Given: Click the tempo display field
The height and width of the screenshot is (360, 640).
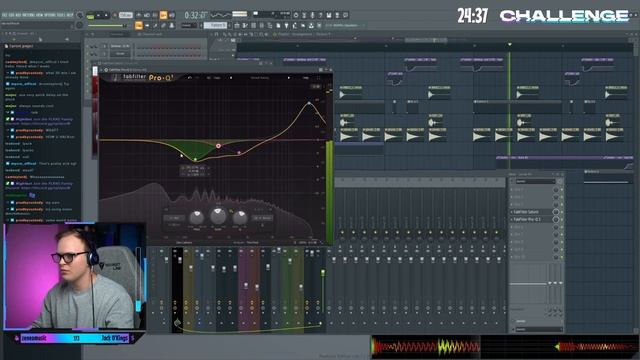Looking at the screenshot, I should coord(126,16).
